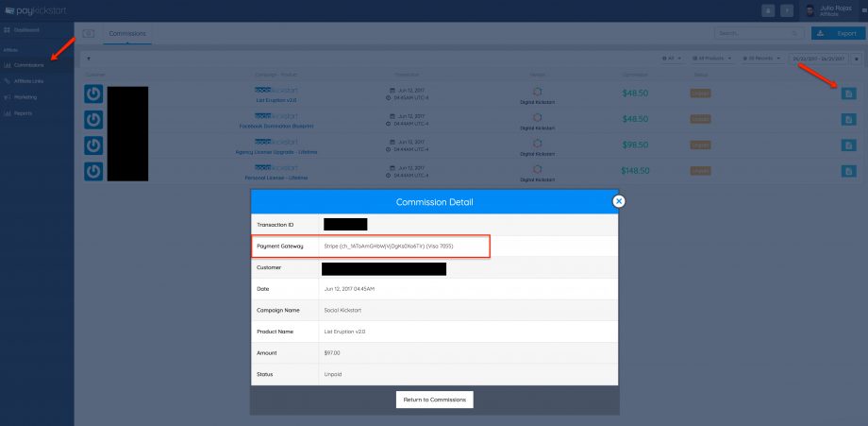This screenshot has height=426, width=868.
Task: Click Return to Commissions button
Action: tap(434, 400)
